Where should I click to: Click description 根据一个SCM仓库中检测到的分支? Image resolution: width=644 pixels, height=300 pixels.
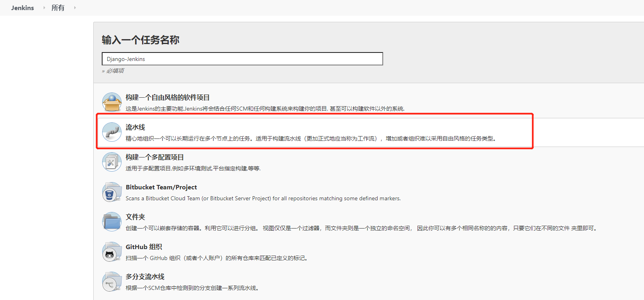point(193,288)
